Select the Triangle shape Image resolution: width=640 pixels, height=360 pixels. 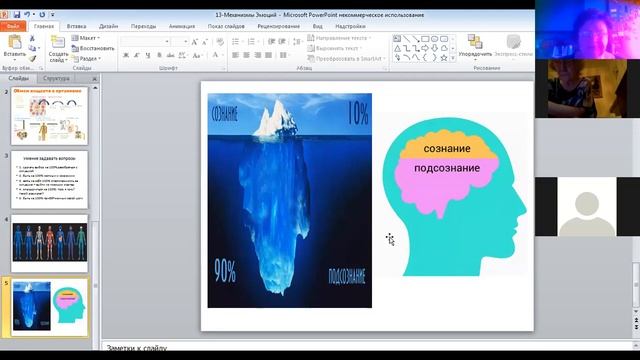[397, 49]
